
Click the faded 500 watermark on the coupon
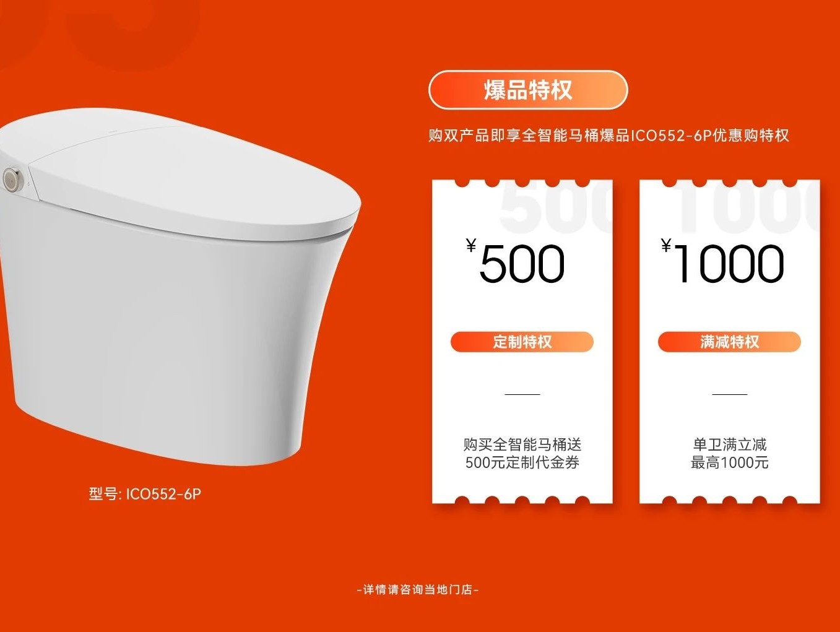click(x=555, y=206)
